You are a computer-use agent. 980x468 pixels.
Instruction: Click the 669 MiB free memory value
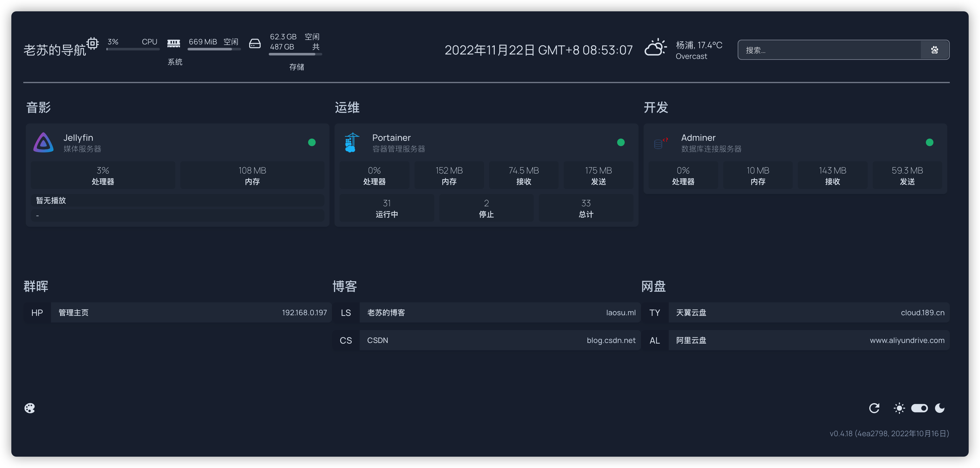[x=203, y=42]
